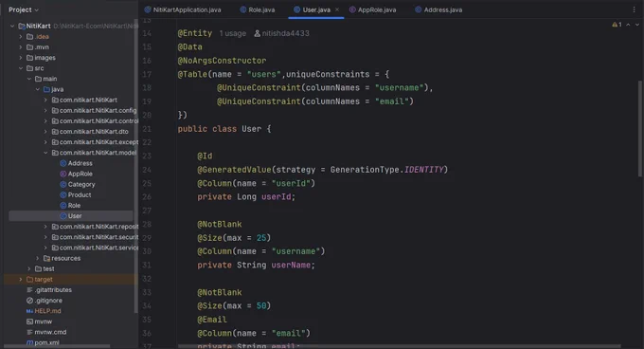Open the AppRole.java tab
This screenshot has width=644, height=349.
point(372,9)
